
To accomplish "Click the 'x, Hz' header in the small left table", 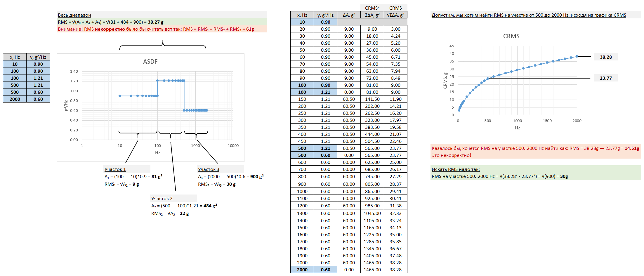I will click(15, 57).
